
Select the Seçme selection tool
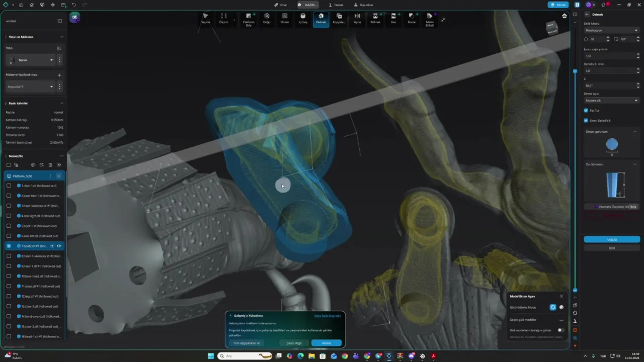coord(205,19)
